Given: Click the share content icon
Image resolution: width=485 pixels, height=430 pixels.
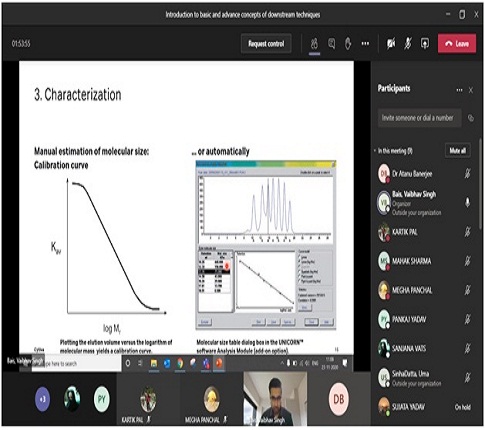Looking at the screenshot, I should [425, 44].
